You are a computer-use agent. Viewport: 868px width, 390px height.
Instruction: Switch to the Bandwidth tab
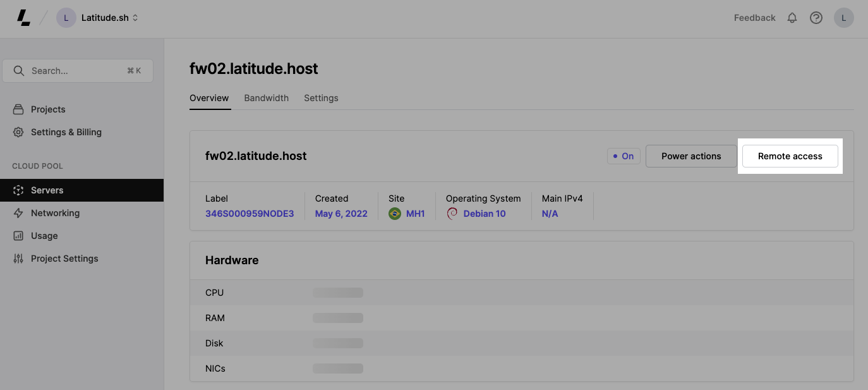[267, 98]
